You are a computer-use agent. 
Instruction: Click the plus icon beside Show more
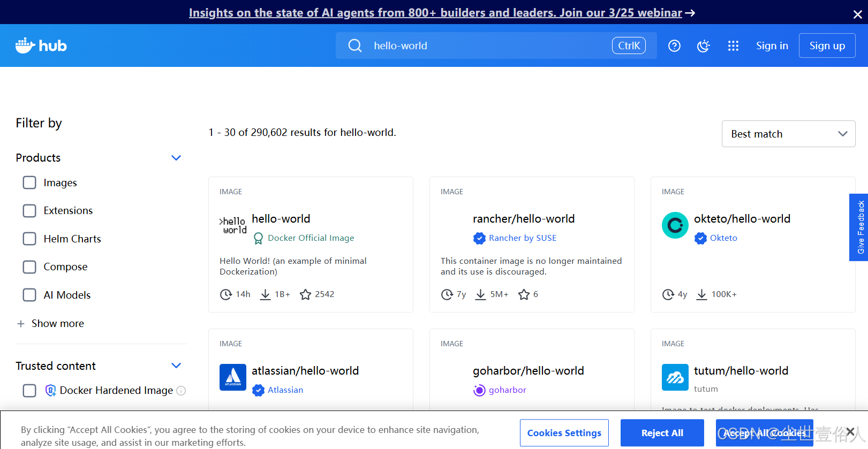coord(21,324)
